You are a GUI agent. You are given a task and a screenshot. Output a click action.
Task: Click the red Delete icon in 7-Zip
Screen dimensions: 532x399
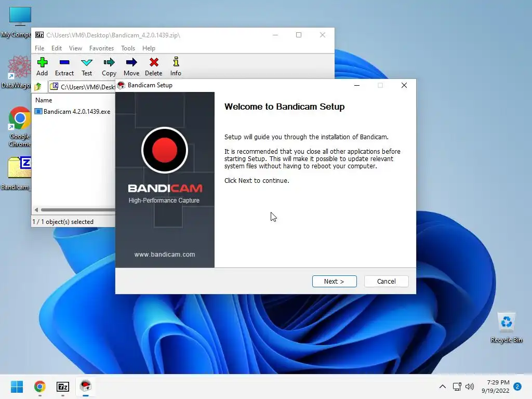154,66
